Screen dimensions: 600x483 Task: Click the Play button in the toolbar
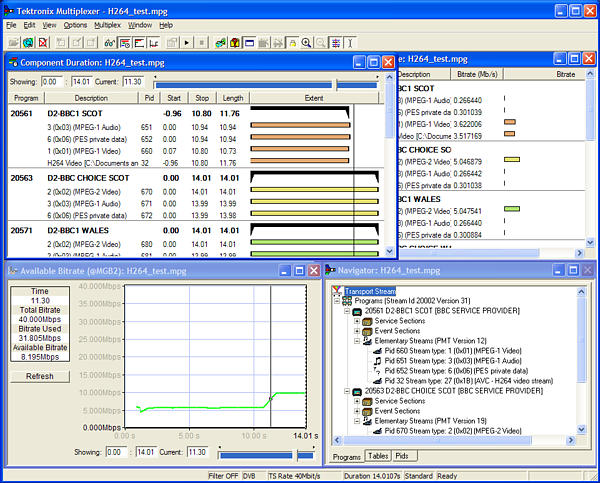(187, 42)
